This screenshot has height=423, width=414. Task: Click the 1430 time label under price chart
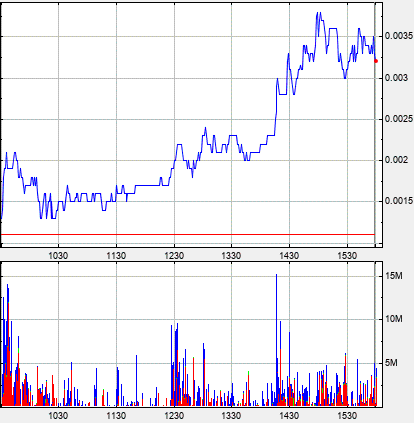point(289,256)
